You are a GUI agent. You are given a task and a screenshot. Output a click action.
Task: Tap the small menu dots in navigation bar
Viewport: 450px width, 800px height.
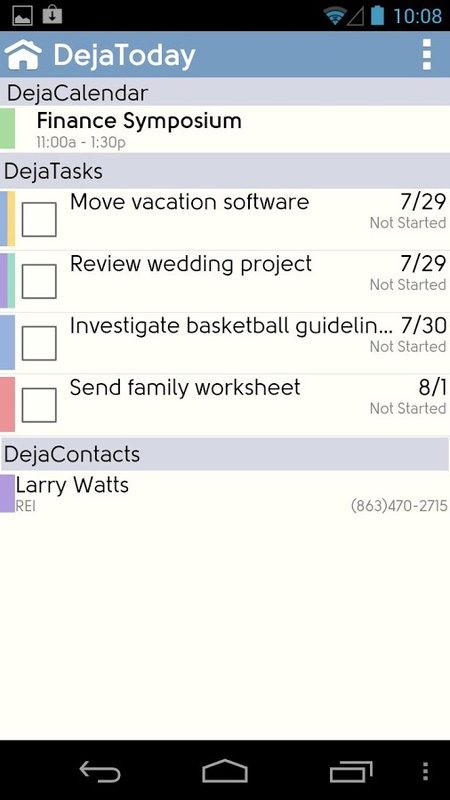[426, 771]
